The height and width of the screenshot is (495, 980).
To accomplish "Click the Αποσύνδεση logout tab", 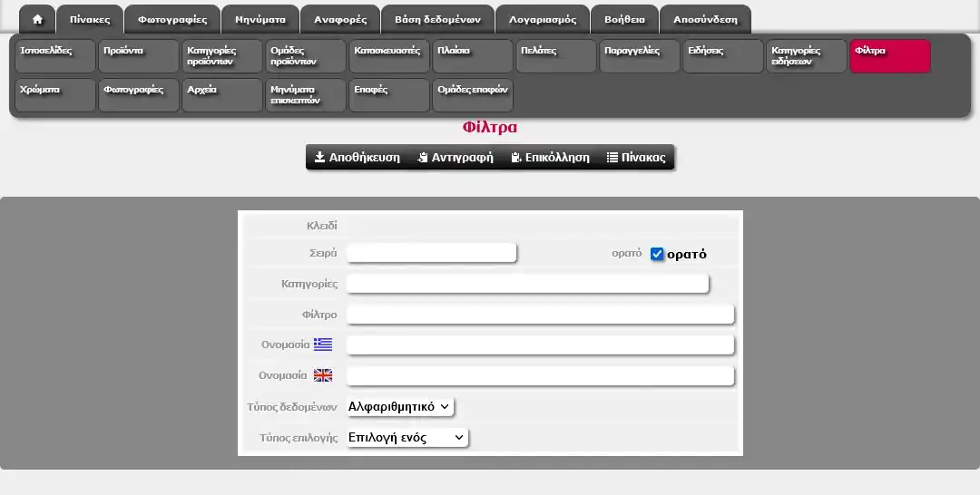I will (x=705, y=19).
